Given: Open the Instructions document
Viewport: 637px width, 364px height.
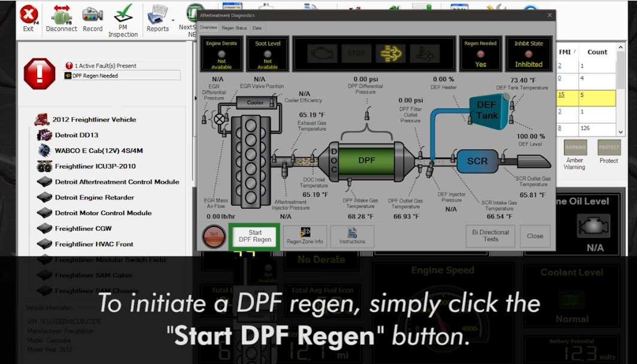Looking at the screenshot, I should point(352,236).
